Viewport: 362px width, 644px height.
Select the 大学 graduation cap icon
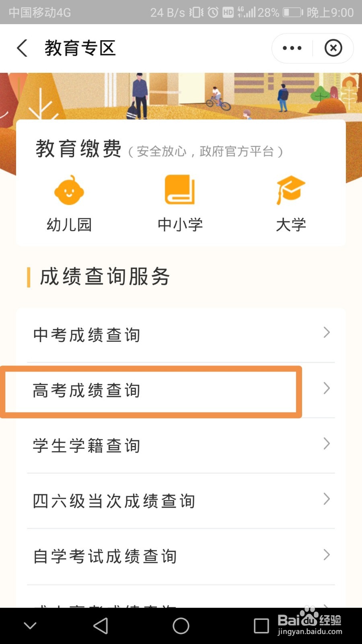[291, 190]
